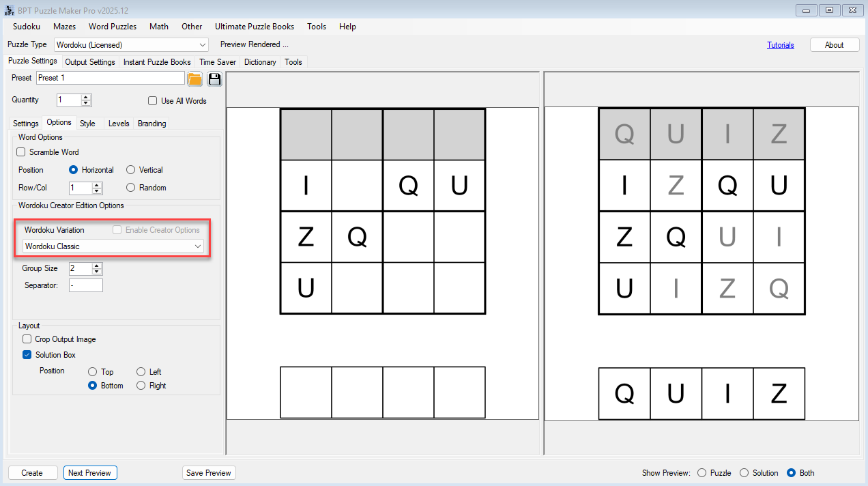The width and height of the screenshot is (868, 486).
Task: Switch to the Output Settings tab
Action: click(x=90, y=62)
